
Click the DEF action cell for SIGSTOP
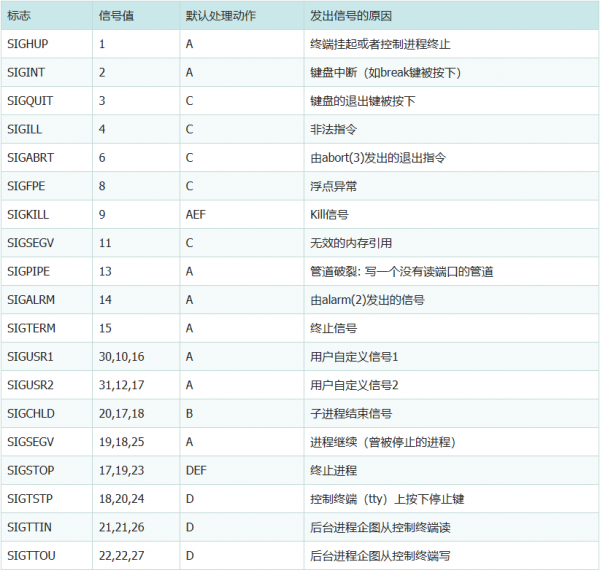point(196,469)
